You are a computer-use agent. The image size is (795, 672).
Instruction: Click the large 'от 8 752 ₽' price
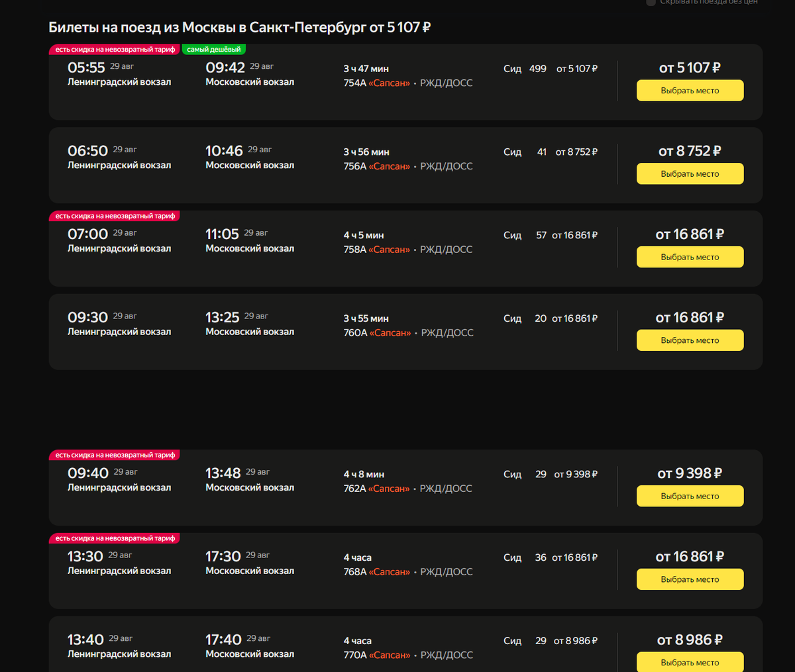click(x=690, y=152)
